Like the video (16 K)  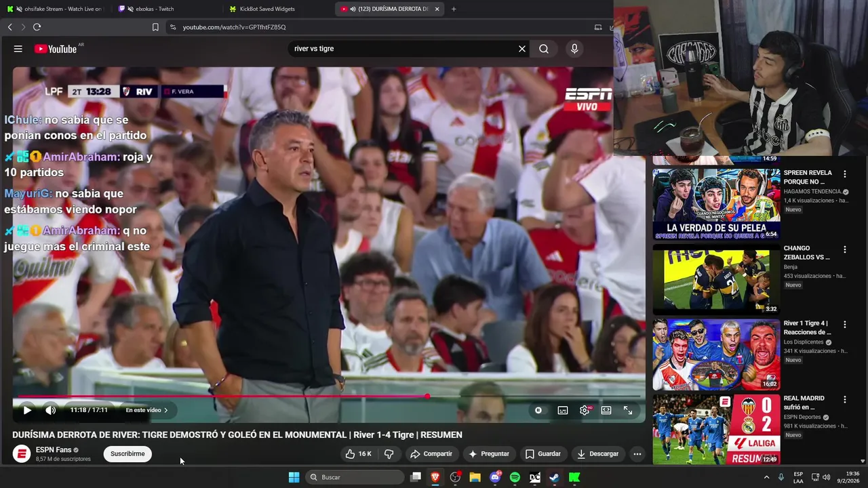tap(358, 454)
